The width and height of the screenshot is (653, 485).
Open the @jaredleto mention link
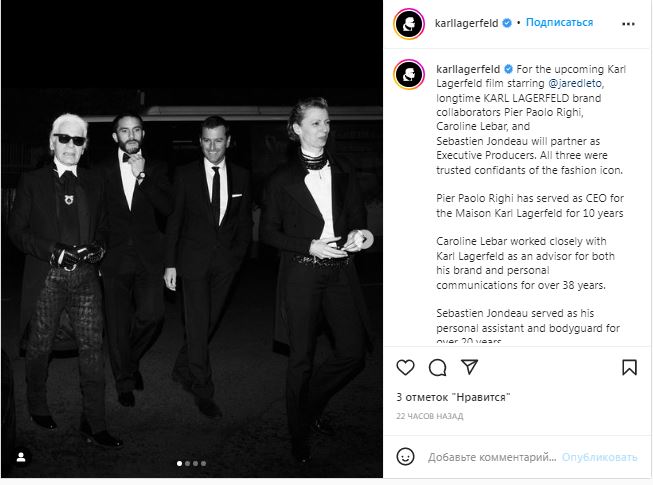pos(575,83)
